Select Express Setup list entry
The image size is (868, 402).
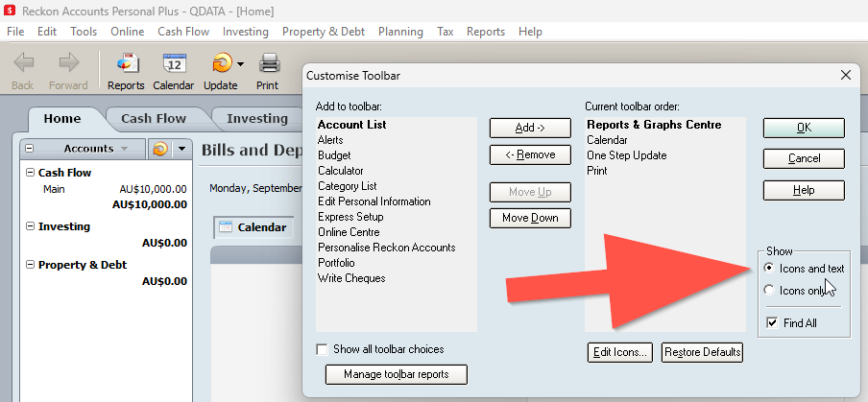click(x=350, y=217)
